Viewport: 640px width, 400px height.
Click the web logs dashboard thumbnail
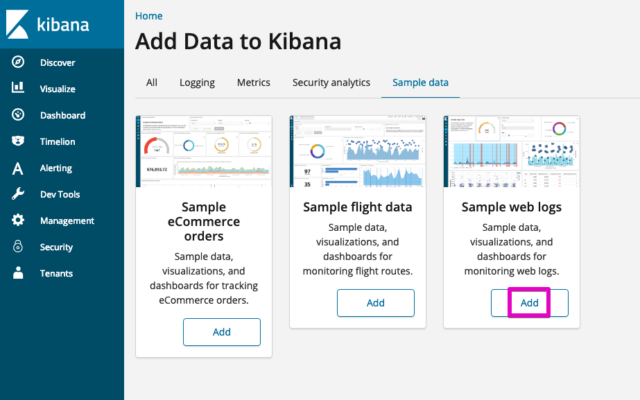click(511, 151)
